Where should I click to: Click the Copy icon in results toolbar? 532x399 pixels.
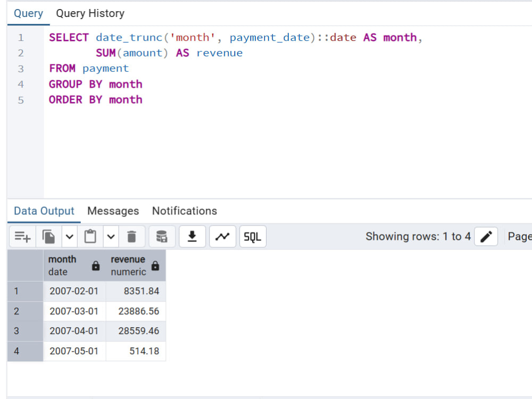(x=48, y=237)
